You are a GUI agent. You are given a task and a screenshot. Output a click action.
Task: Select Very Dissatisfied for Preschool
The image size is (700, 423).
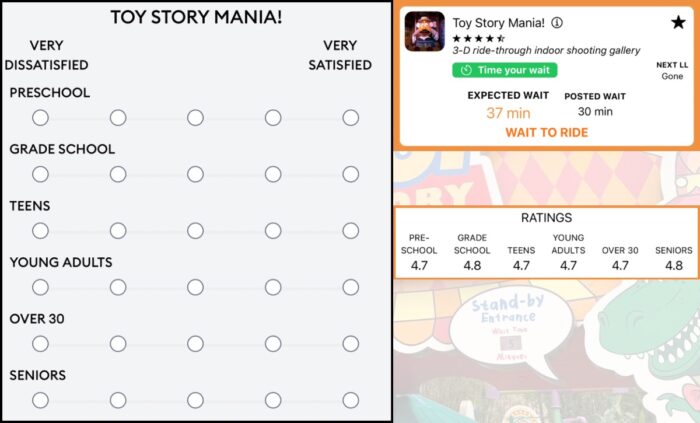40,118
